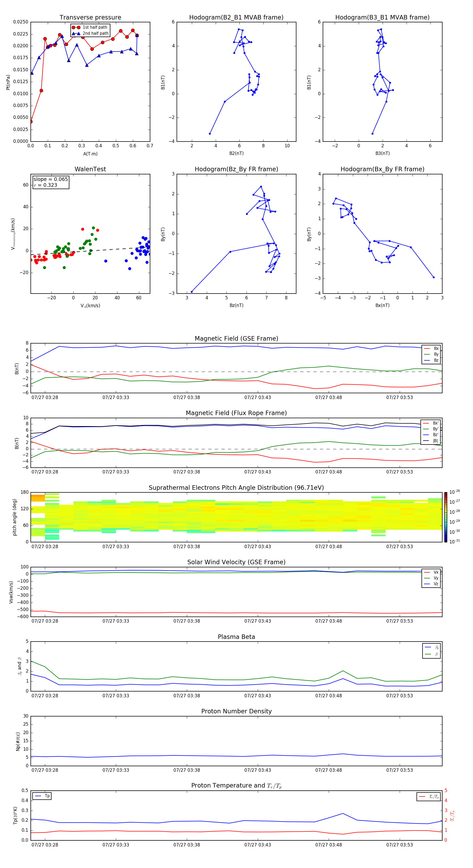The width and height of the screenshot is (473, 868).
Task: Click the "Bz(nT)" x-axis label
Action: [236, 305]
